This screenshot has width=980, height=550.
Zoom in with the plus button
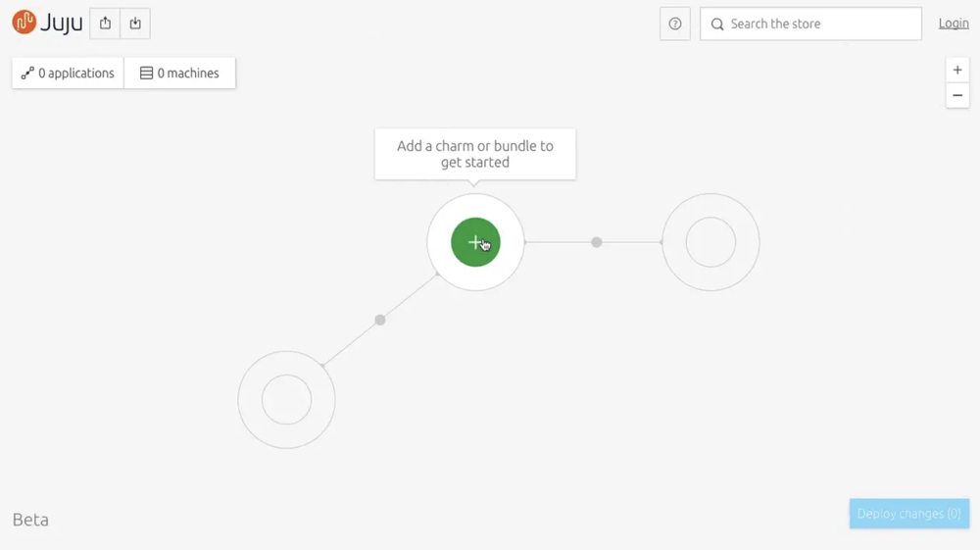(x=957, y=70)
